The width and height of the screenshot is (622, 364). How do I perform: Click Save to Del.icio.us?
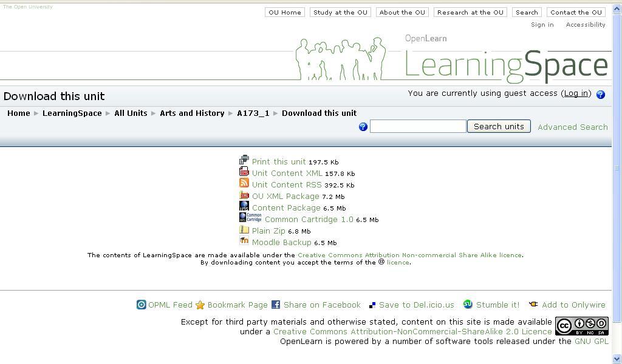point(417,305)
